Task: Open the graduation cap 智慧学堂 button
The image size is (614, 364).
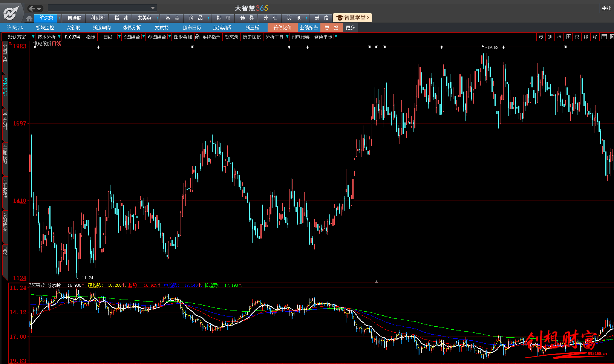Action: click(352, 18)
